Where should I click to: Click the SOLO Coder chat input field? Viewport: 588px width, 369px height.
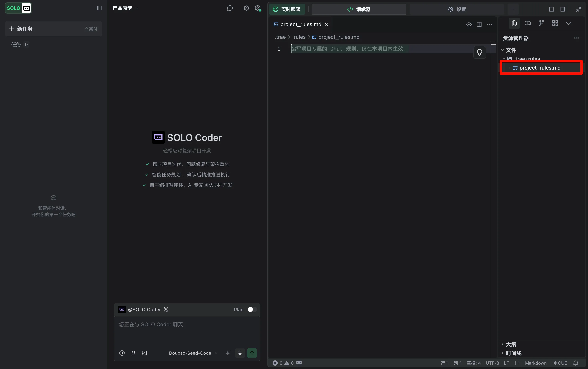[187, 331]
